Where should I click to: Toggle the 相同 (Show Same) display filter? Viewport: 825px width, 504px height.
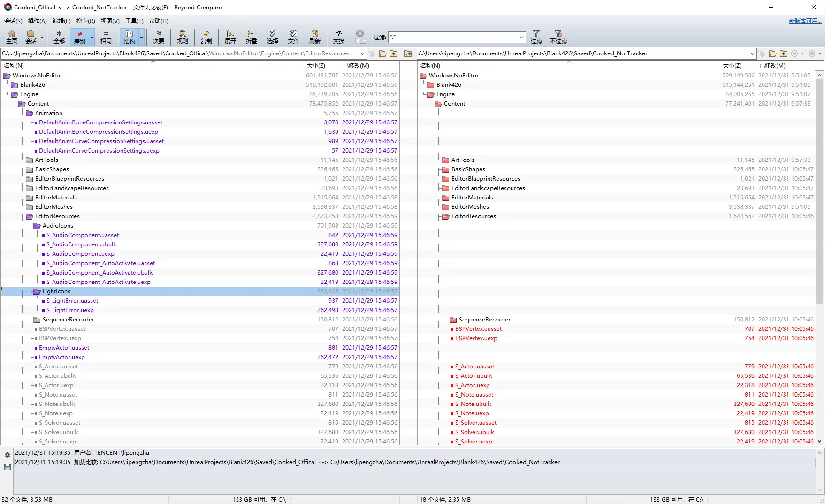tap(106, 37)
